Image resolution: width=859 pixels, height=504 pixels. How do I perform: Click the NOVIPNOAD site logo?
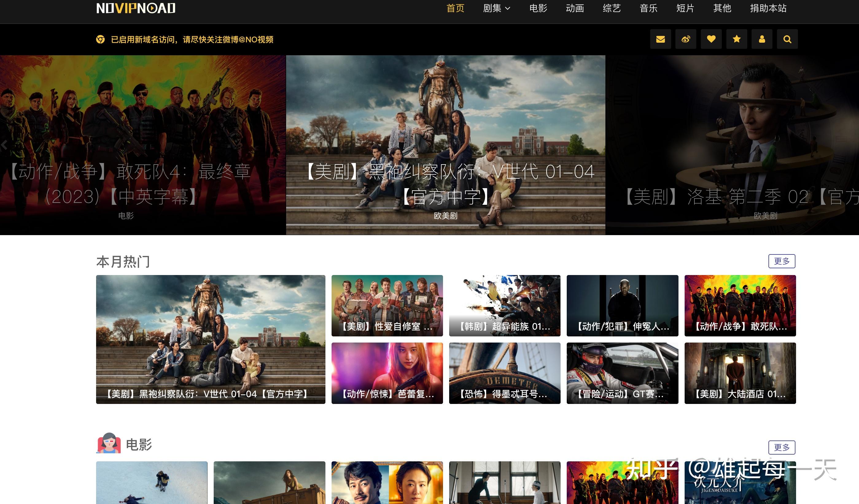[x=136, y=8]
